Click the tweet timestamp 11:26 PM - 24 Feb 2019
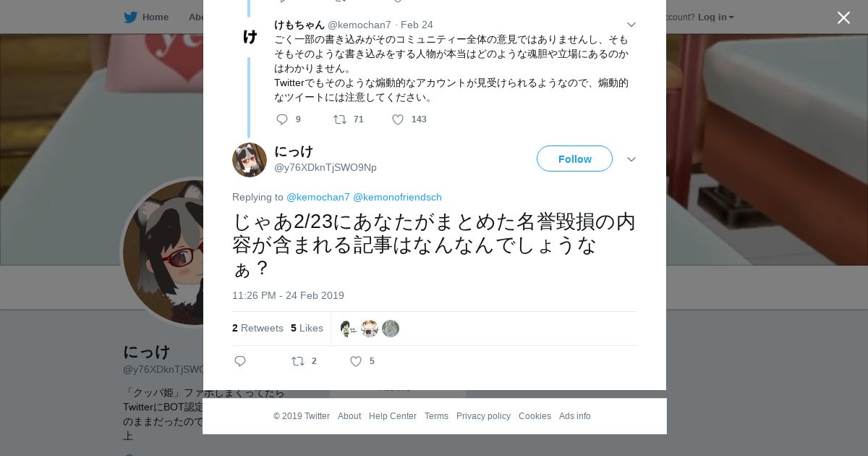The height and width of the screenshot is (456, 868). [288, 295]
